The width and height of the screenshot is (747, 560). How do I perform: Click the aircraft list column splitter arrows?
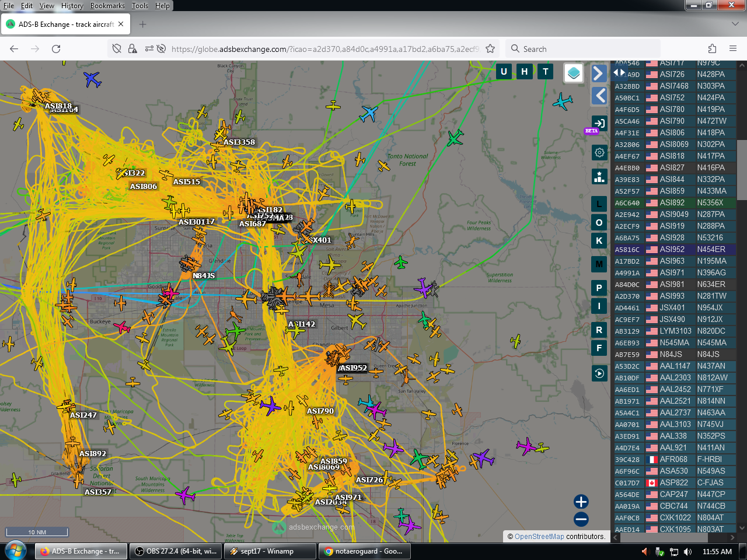click(619, 72)
